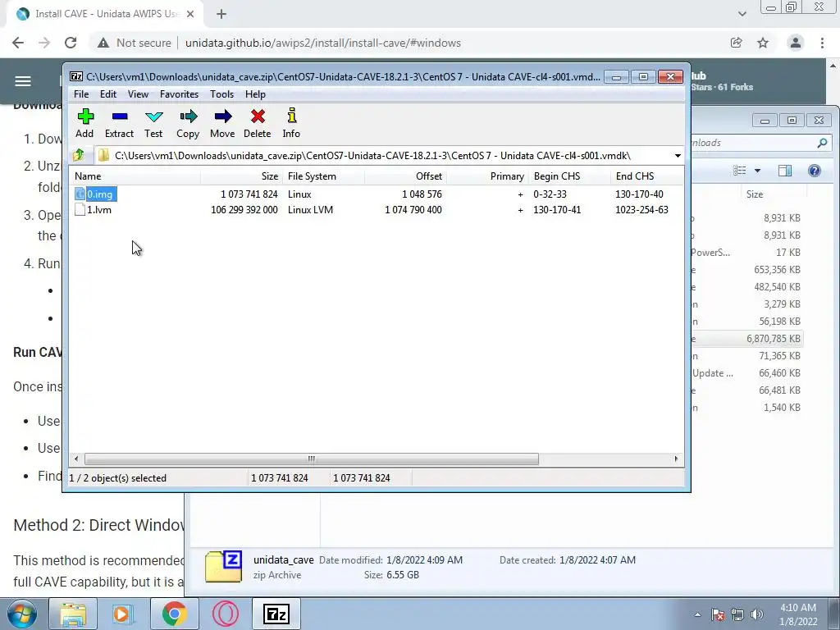Click the scroll left arrow in 7-Zip
This screenshot has width=840, height=630.
pos(76,459)
